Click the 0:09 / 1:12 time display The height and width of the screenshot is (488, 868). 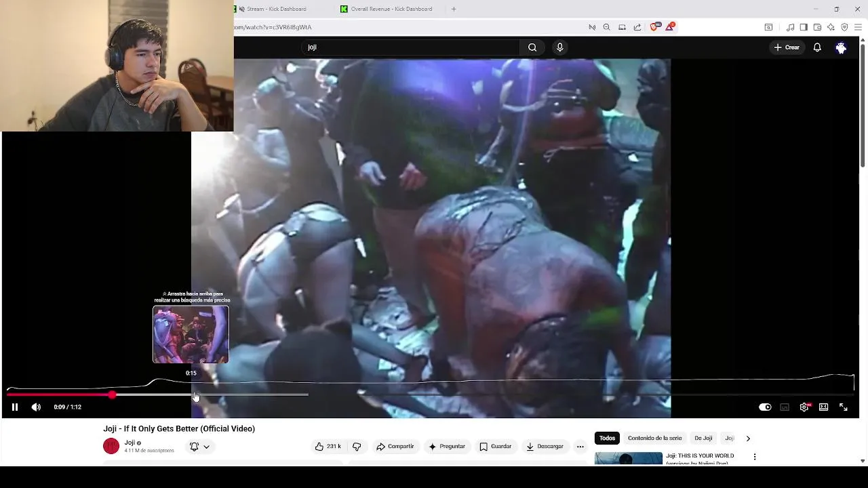click(x=68, y=407)
